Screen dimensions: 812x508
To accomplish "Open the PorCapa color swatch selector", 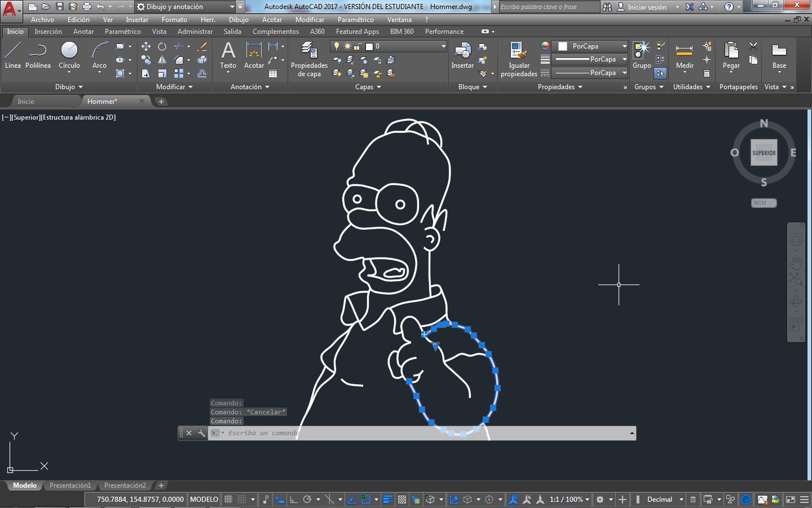I will pos(590,46).
